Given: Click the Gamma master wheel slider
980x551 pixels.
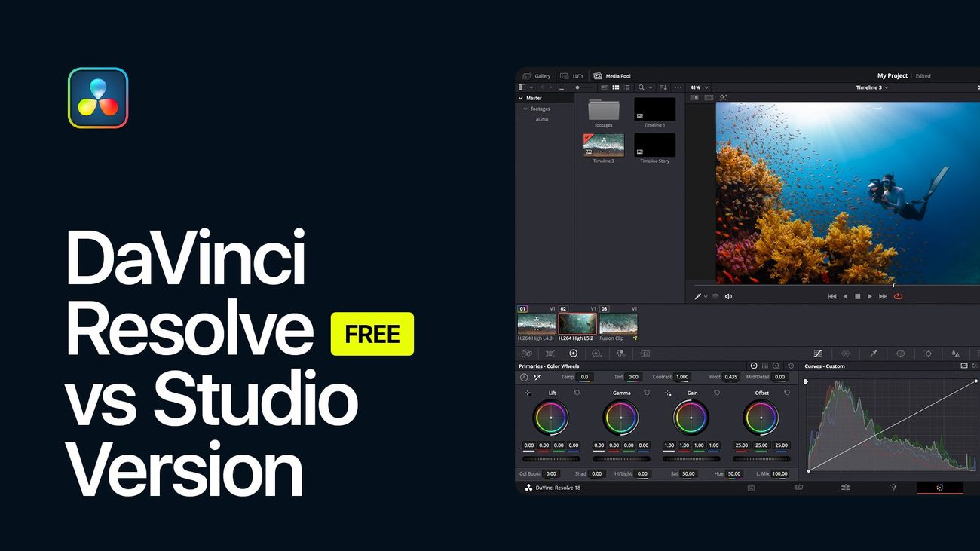Looking at the screenshot, I should coord(621,458).
